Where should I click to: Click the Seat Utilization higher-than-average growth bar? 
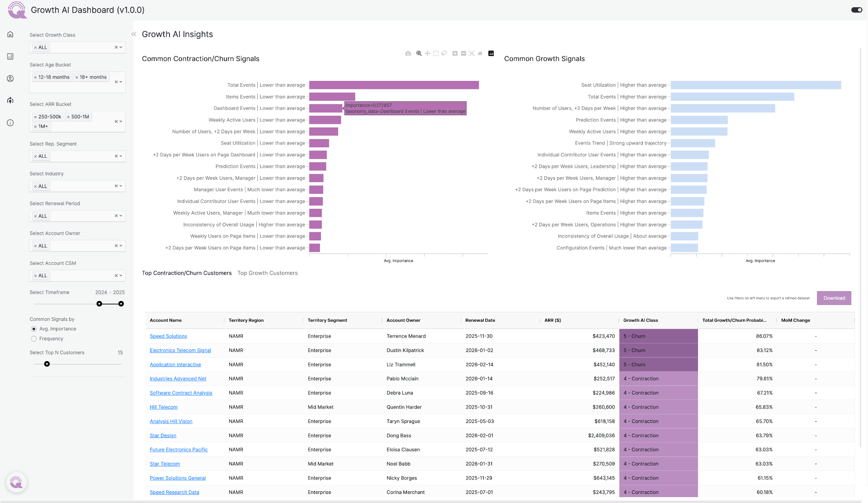756,85
